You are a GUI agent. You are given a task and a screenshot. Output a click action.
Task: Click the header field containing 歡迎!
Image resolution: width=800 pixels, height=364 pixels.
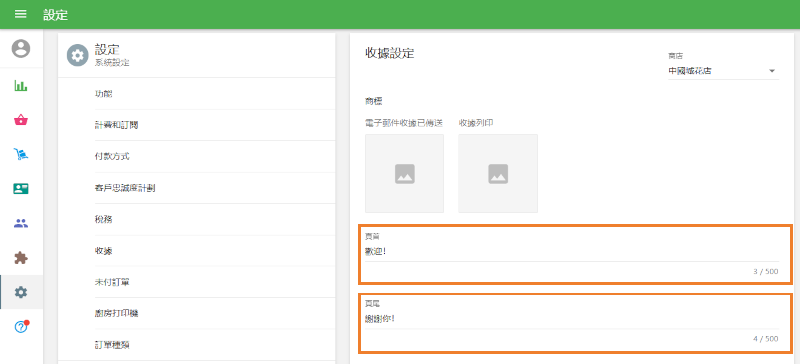[x=572, y=252]
